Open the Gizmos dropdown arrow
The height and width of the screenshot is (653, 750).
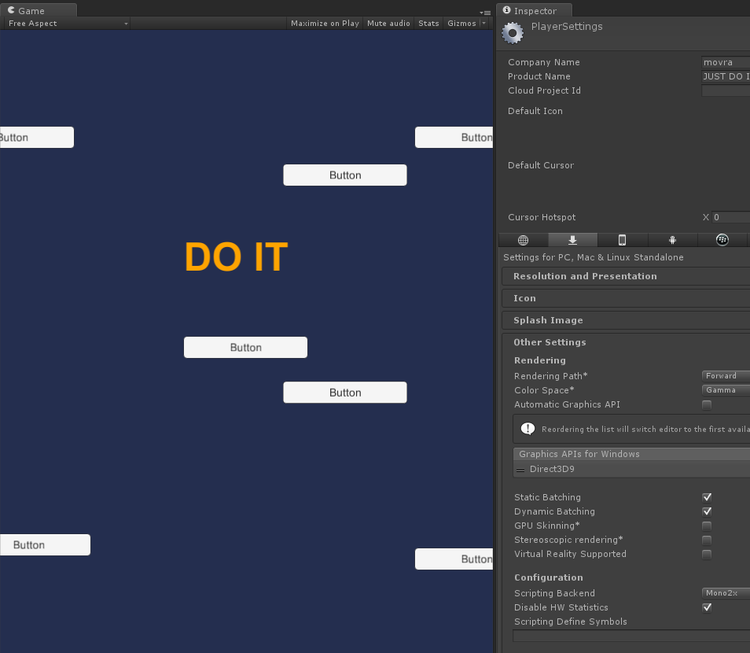pos(484,23)
